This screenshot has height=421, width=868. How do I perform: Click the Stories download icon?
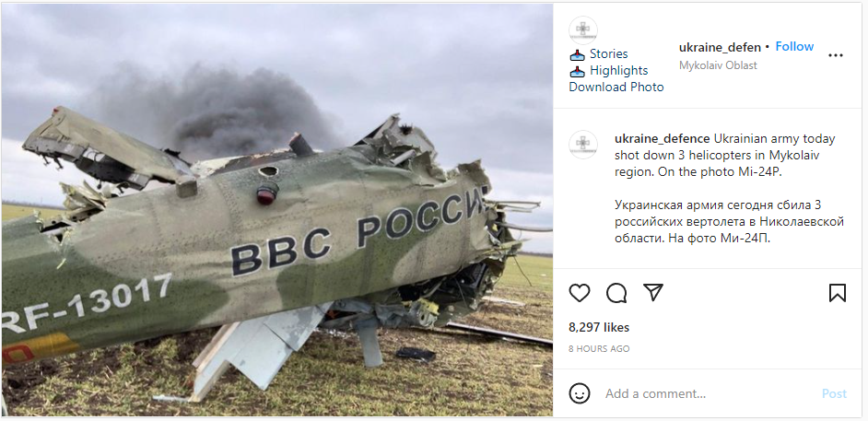tap(578, 54)
